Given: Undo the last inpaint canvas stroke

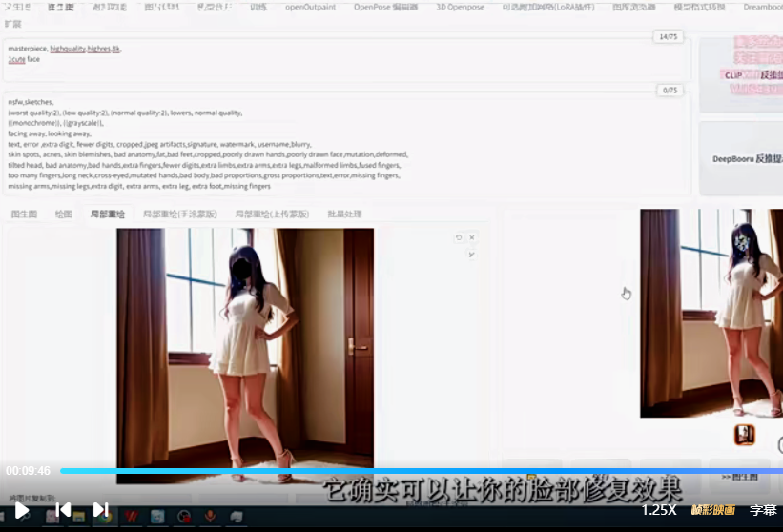Looking at the screenshot, I should click(x=459, y=237).
